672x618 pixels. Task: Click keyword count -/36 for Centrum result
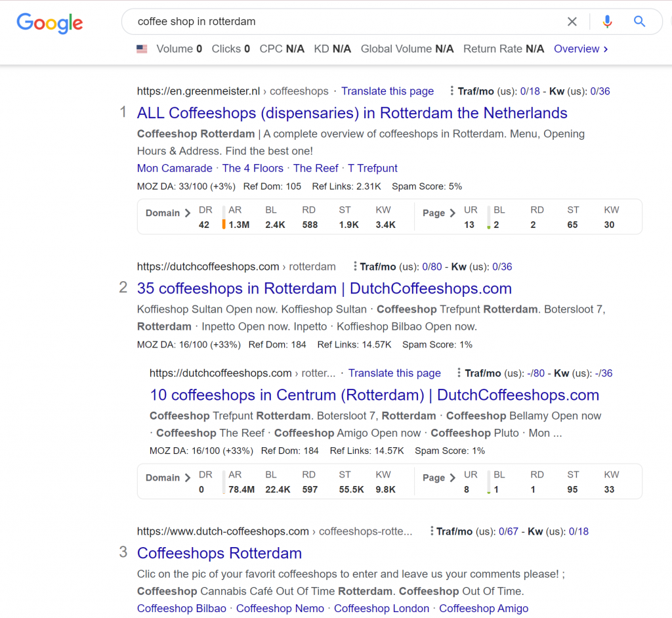click(x=604, y=372)
